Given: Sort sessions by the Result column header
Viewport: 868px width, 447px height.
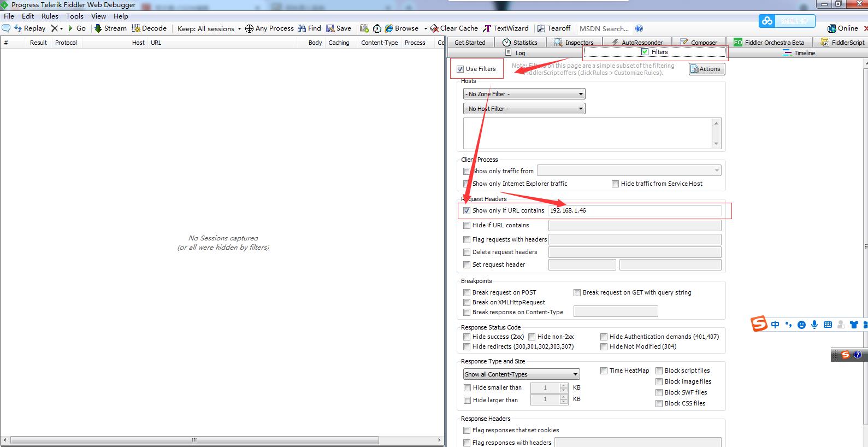Looking at the screenshot, I should click(38, 43).
